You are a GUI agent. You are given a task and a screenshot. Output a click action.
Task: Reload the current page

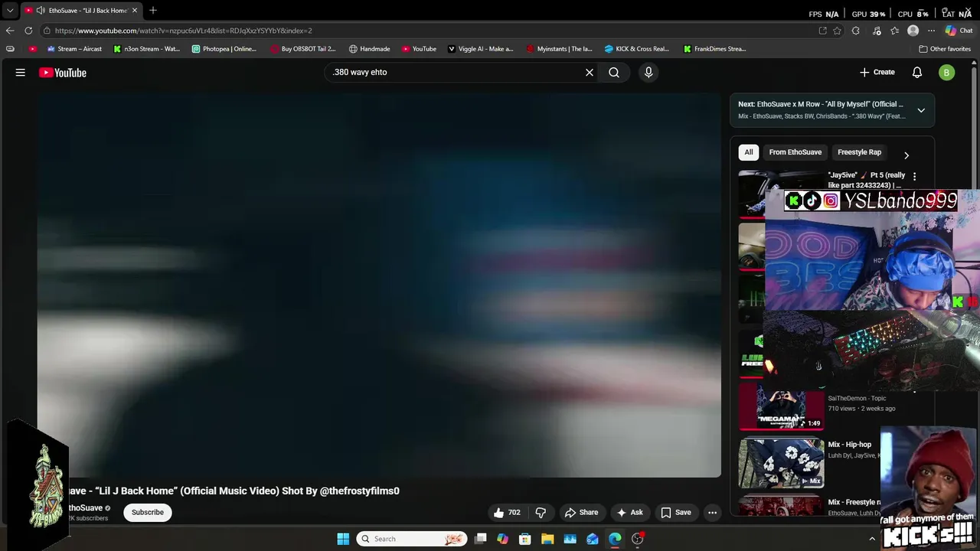pyautogui.click(x=28, y=31)
